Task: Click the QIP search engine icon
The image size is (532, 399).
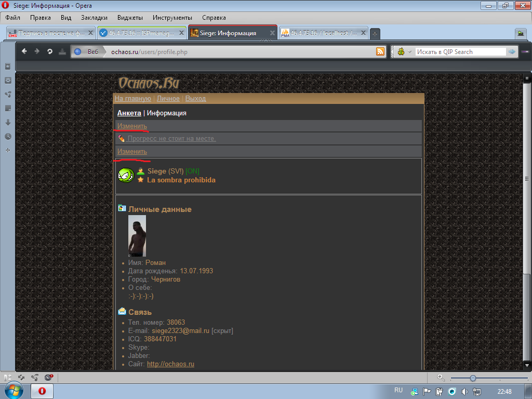Action: point(401,51)
